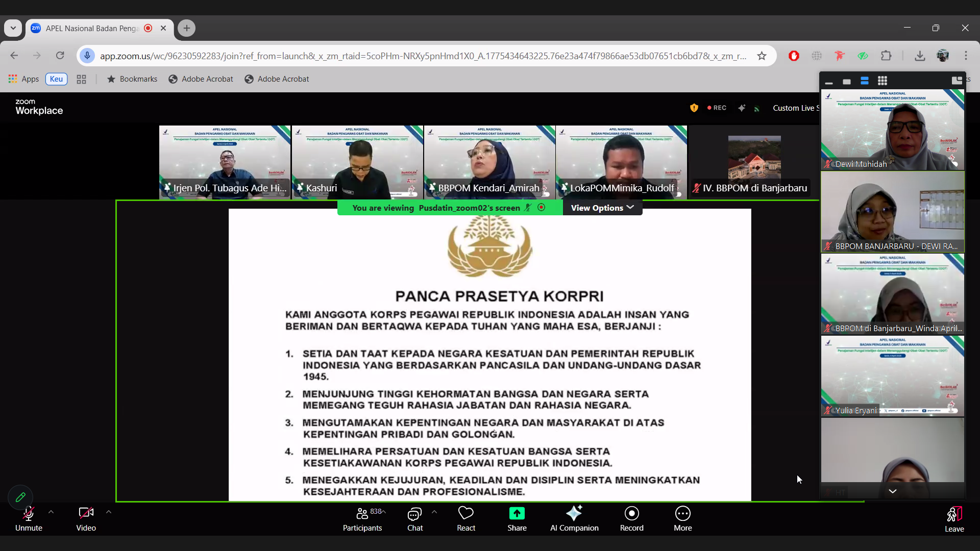Open Bookmarks in the bookmarks bar
The image size is (980, 551).
coord(132,79)
